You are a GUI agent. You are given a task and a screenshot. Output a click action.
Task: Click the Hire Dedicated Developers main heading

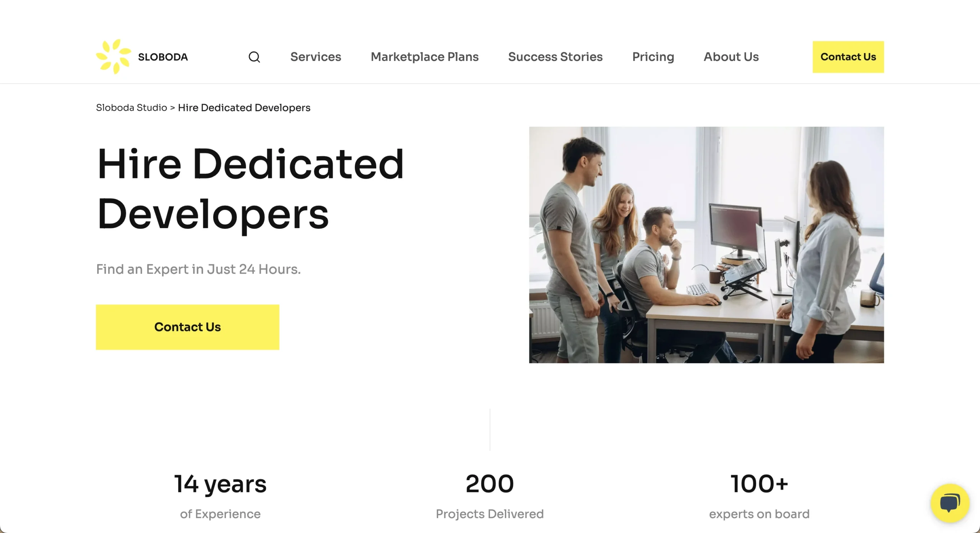pos(250,189)
